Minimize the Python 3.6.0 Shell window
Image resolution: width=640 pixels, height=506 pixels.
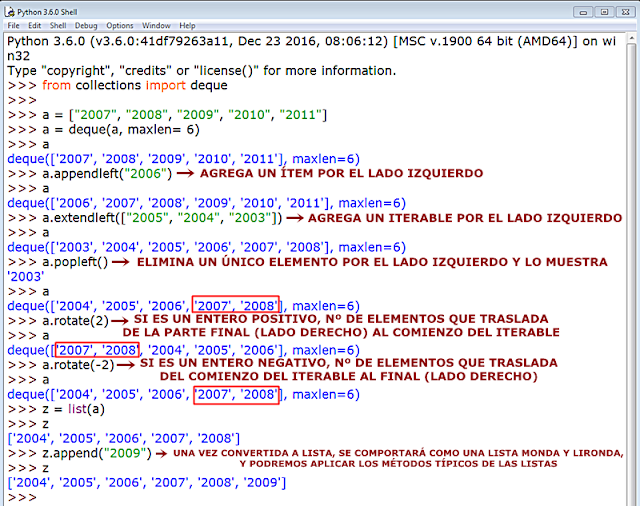pos(583,12)
